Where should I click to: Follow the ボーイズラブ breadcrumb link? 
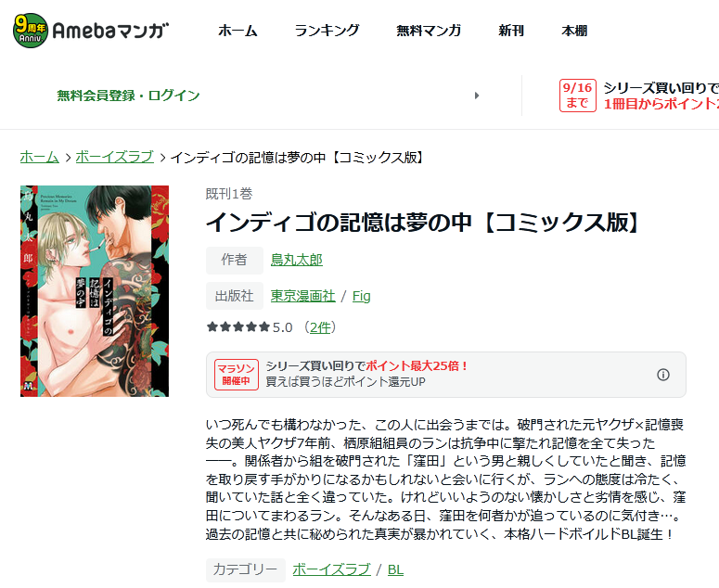pyautogui.click(x=115, y=157)
